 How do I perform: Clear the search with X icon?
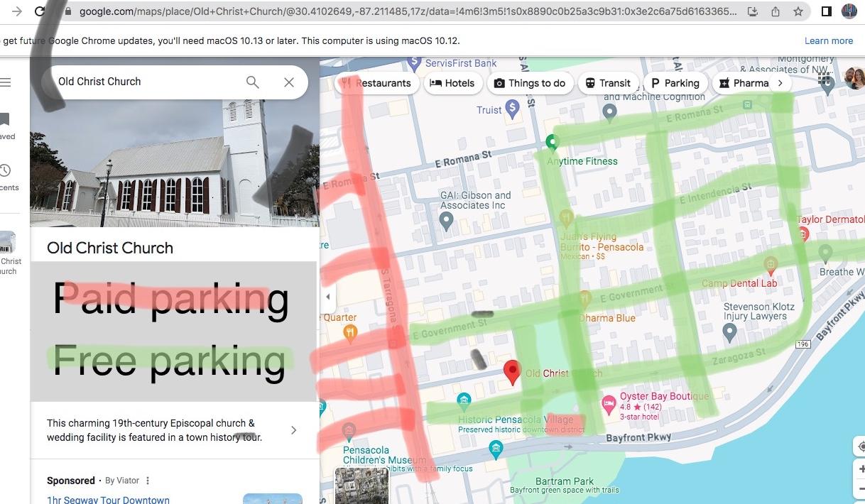289,82
